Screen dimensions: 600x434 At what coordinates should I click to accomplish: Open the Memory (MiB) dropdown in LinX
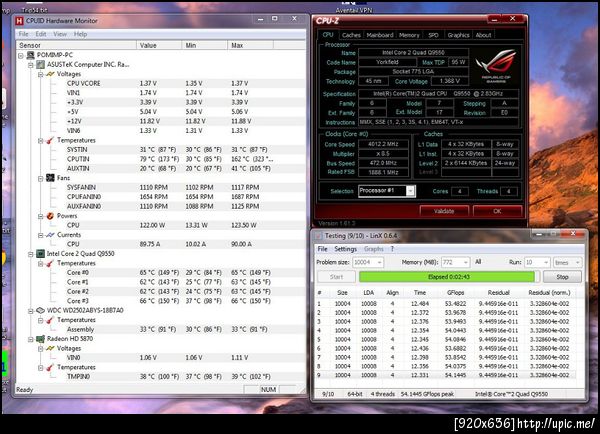(465, 263)
